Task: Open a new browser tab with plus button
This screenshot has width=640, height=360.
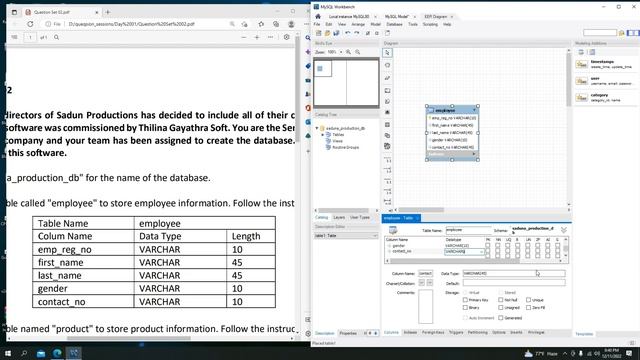Action: point(108,12)
